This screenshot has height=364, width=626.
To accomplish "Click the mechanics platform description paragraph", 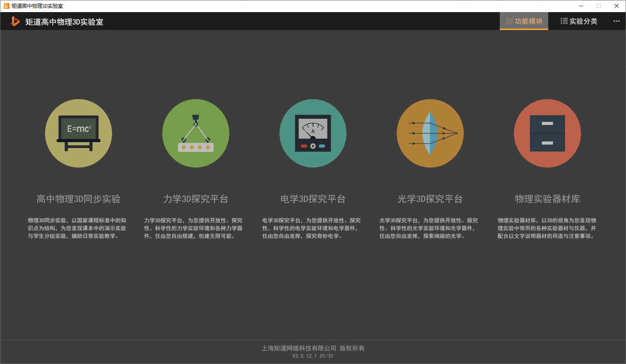I will (193, 228).
